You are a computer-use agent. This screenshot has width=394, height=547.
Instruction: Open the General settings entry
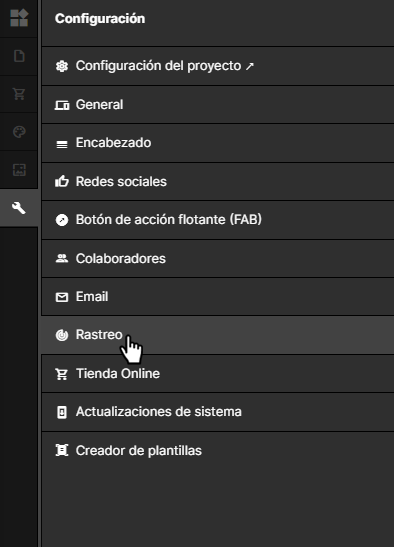[x=218, y=105]
